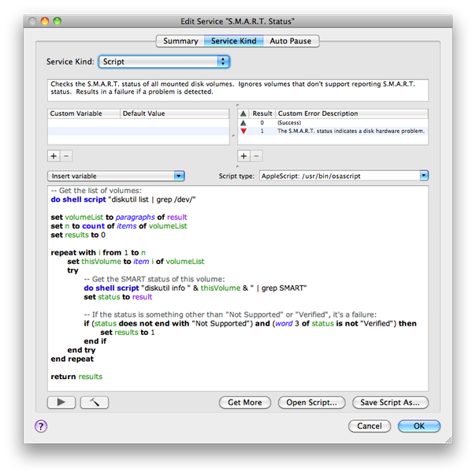Click the "if (status does not end with" line
Image resolution: width=476 pixels, height=476 pixels.
250,323
